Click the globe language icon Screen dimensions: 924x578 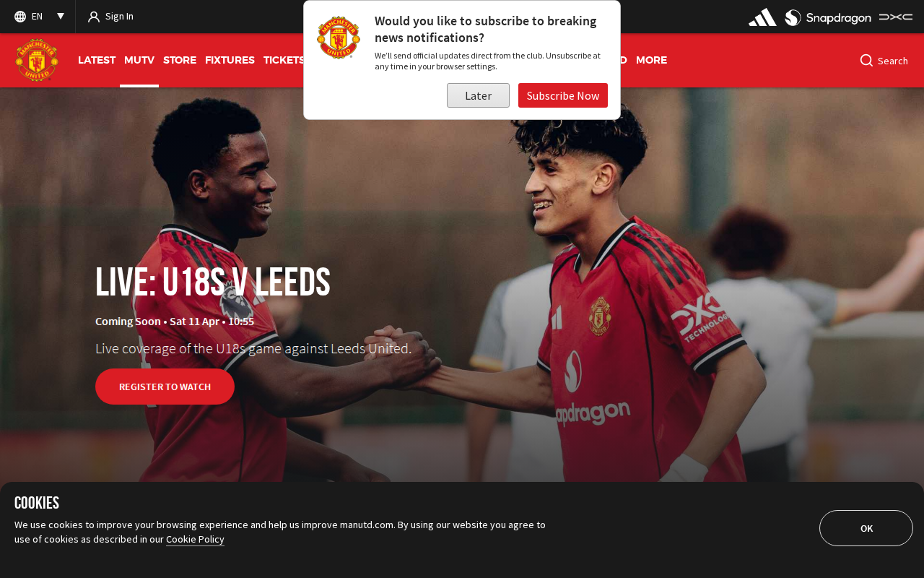click(x=20, y=17)
